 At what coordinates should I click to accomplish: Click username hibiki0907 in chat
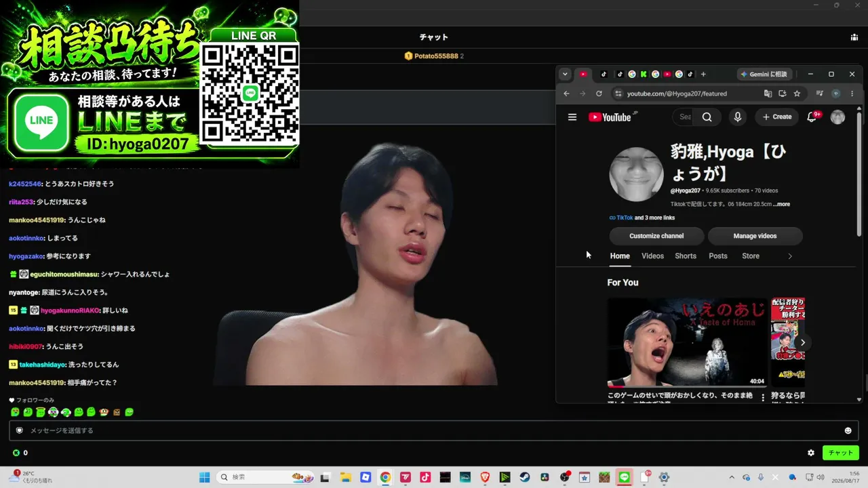(26, 346)
